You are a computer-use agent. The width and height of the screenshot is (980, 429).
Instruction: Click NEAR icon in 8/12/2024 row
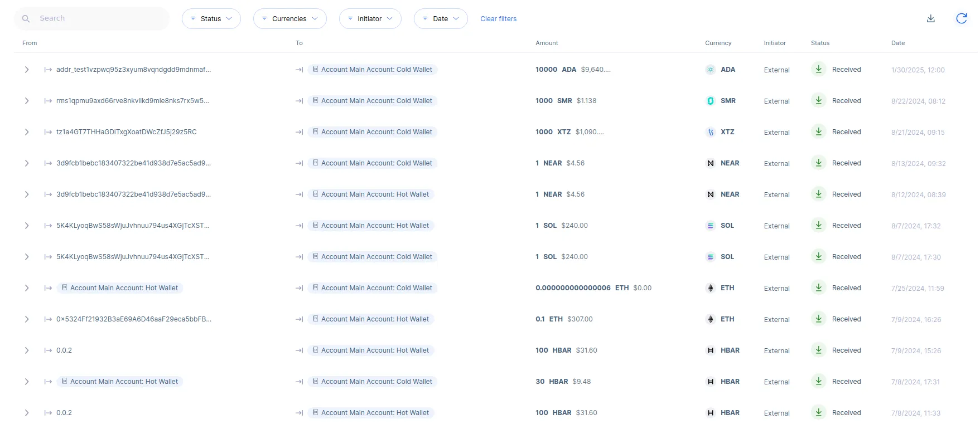pos(711,194)
